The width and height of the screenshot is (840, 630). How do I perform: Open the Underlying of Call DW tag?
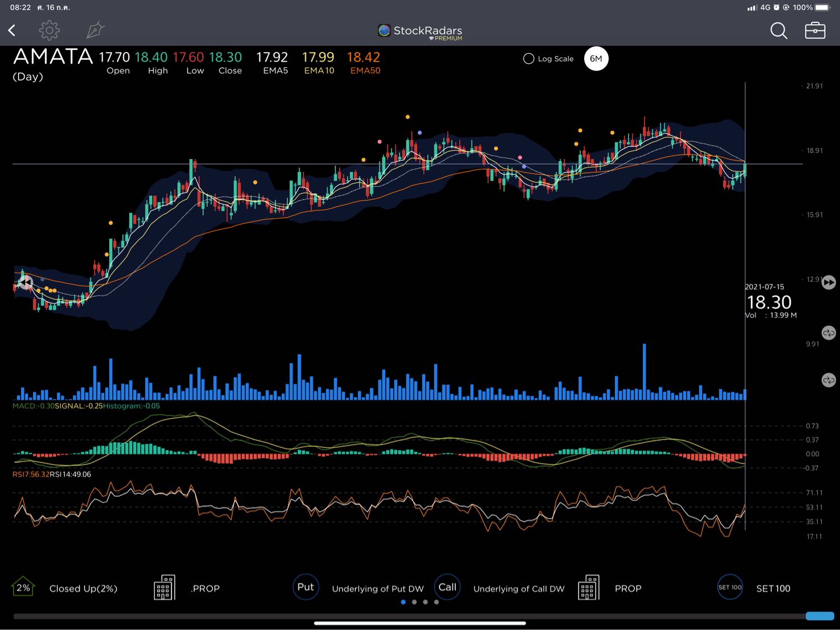(x=519, y=589)
